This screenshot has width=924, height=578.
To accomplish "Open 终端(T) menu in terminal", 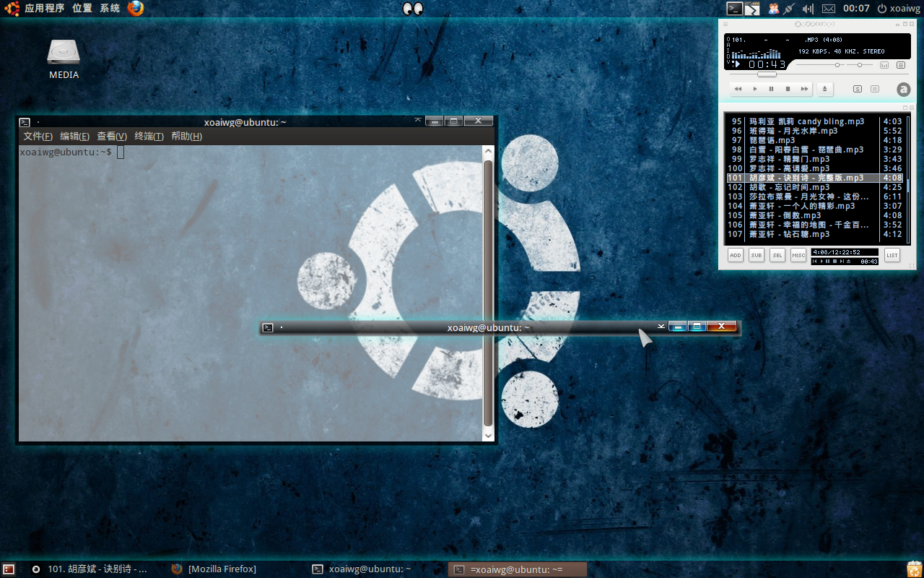I will [149, 137].
